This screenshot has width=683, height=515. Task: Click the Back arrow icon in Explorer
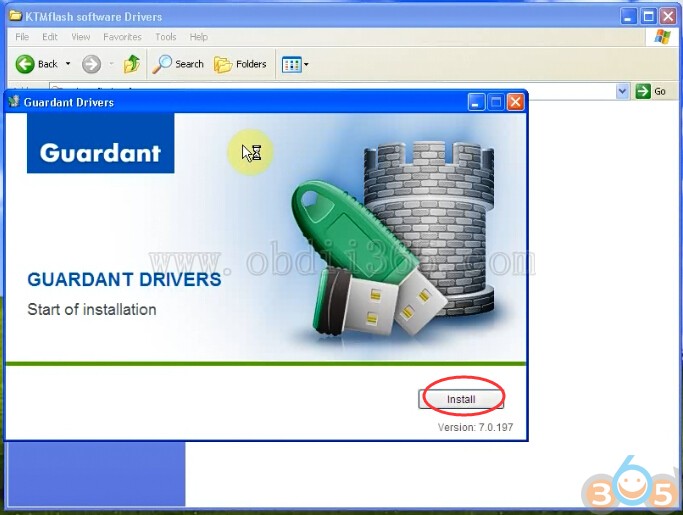25,64
